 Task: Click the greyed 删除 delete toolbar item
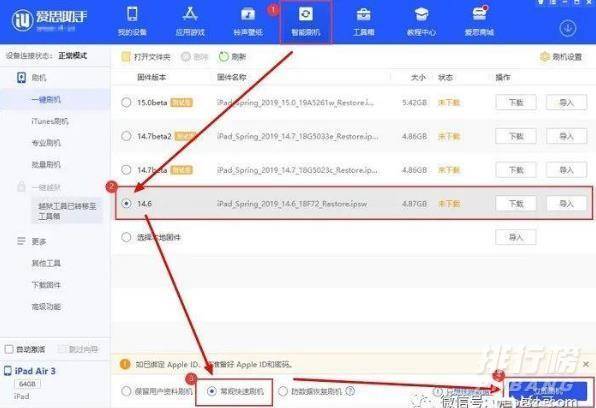pyautogui.click(x=195, y=57)
